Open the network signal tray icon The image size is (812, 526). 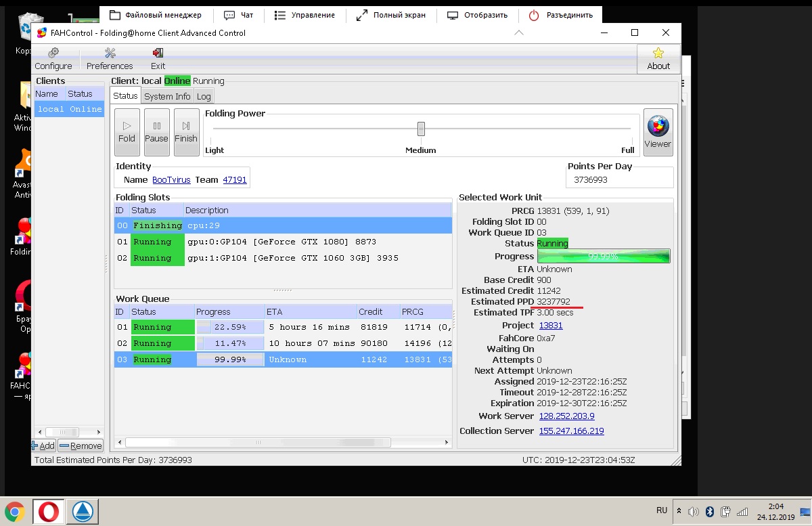coord(742,512)
